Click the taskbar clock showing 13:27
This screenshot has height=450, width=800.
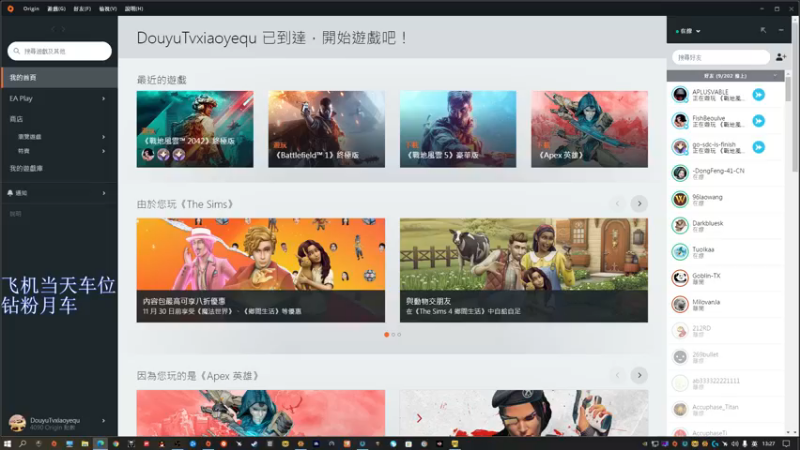tap(769, 444)
